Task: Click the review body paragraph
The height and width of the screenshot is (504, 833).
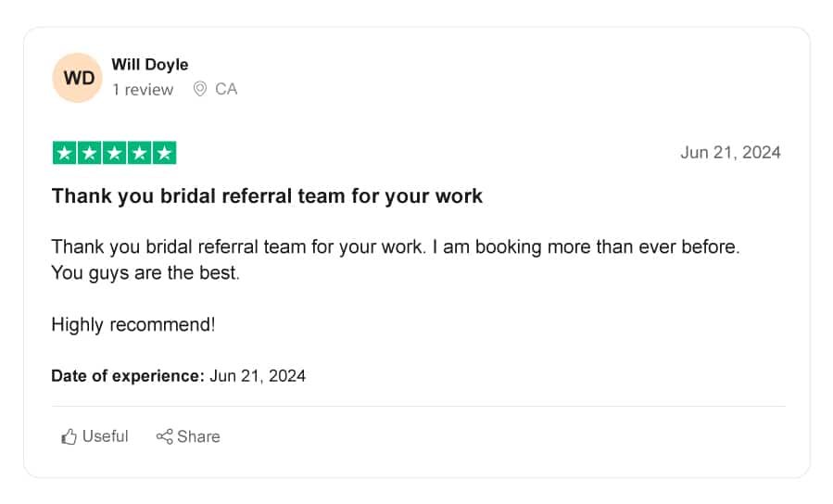Action: [396, 259]
